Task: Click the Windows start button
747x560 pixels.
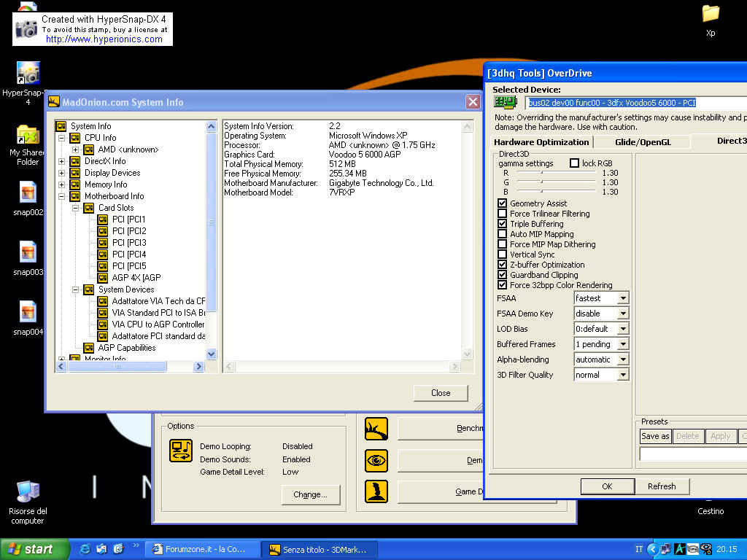Action: (x=34, y=549)
